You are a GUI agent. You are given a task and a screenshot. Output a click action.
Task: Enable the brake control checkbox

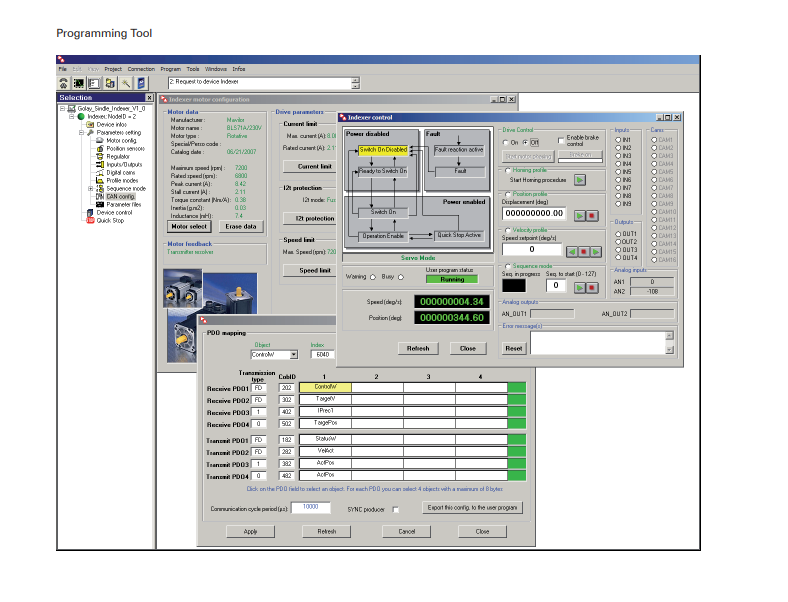pos(560,142)
